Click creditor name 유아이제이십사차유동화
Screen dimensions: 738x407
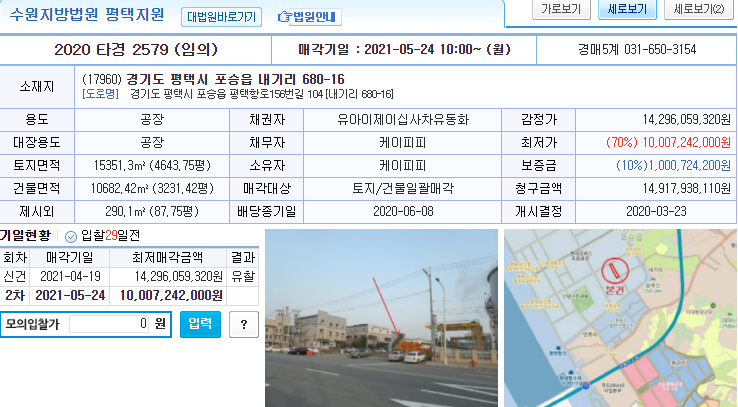pyautogui.click(x=403, y=120)
